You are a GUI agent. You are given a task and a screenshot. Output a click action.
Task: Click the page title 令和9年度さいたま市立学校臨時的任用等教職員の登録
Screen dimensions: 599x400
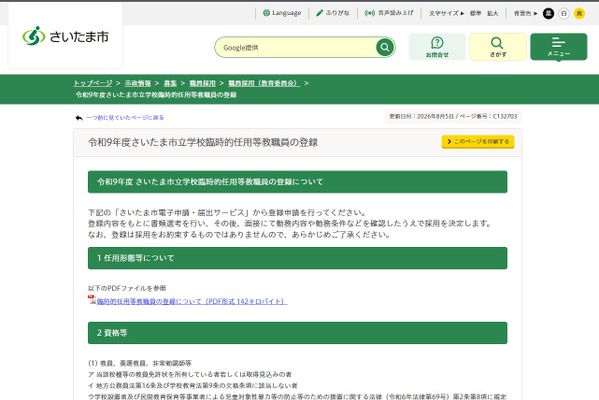pos(203,142)
